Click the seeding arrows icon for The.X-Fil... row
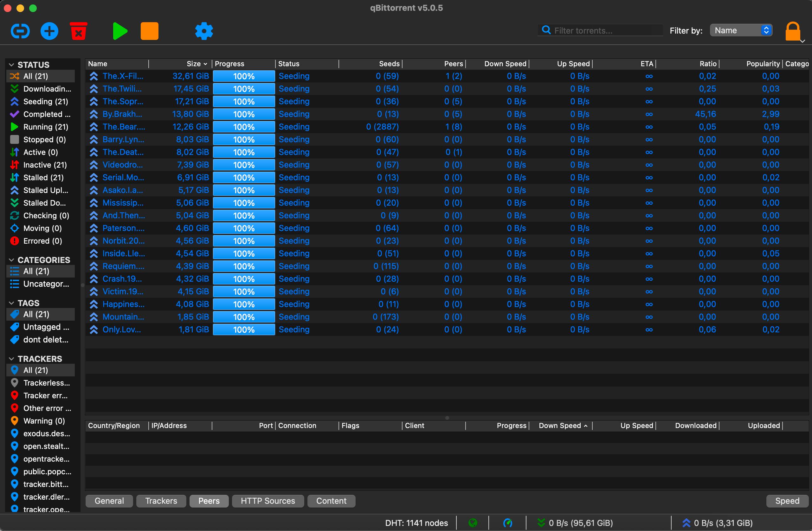 94,76
